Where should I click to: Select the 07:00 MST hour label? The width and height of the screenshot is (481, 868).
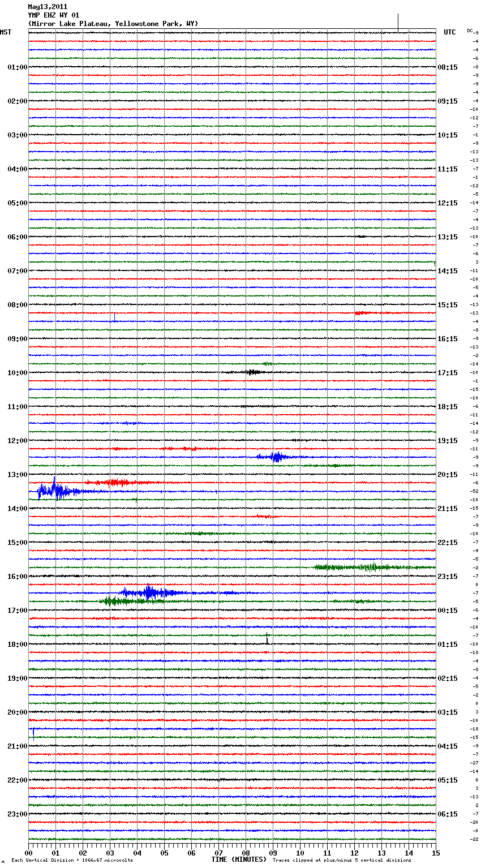pos(18,271)
